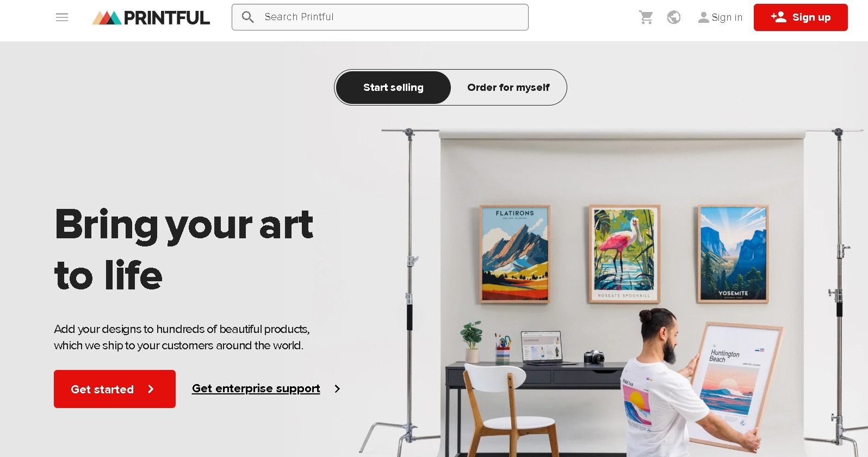Click the Sign in person icon
The height and width of the screenshot is (457, 868).
coord(703,17)
